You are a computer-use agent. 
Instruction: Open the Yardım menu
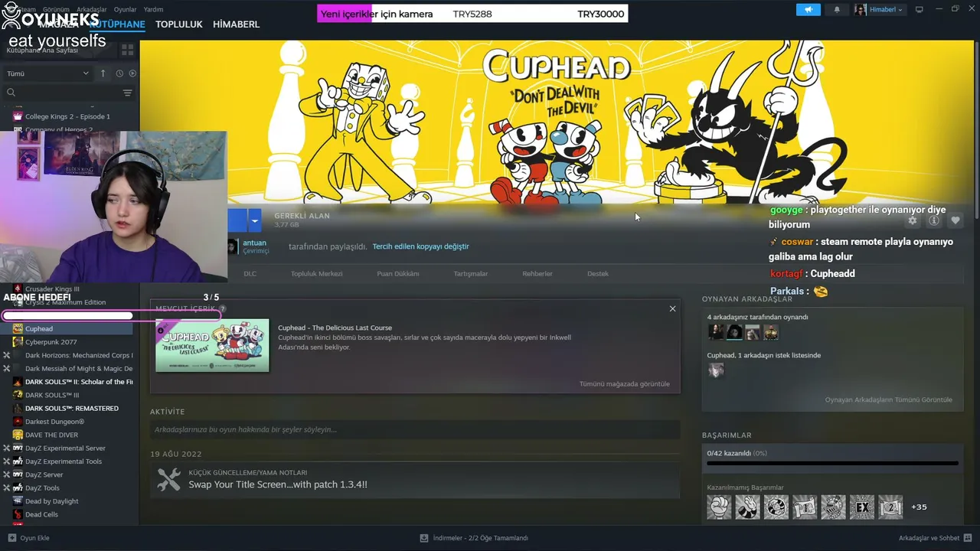[153, 9]
